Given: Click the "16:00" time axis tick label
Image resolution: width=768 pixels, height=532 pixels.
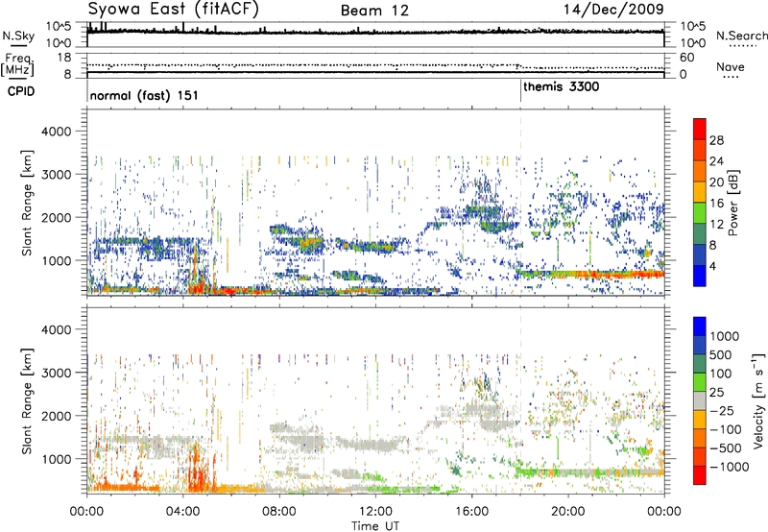Looking at the screenshot, I should 471,512.
